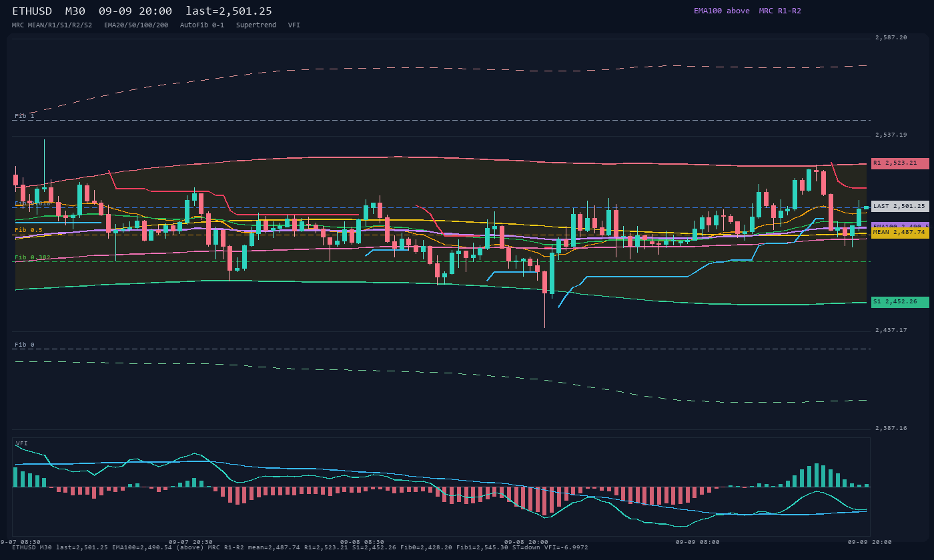Click the last=2,501.25 value in the title
This screenshot has width=934, height=560.
click(229, 11)
